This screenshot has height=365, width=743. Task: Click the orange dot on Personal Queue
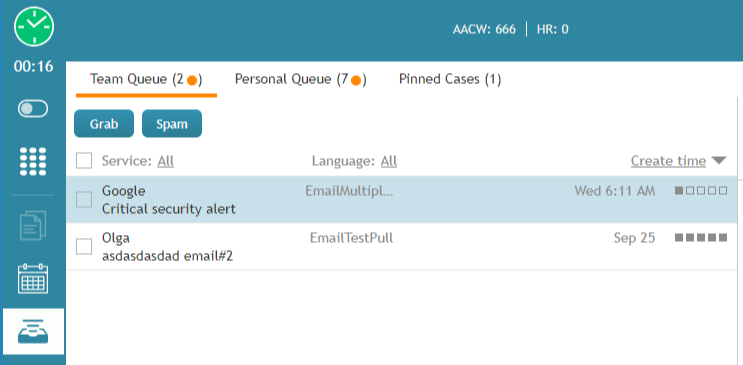point(356,81)
